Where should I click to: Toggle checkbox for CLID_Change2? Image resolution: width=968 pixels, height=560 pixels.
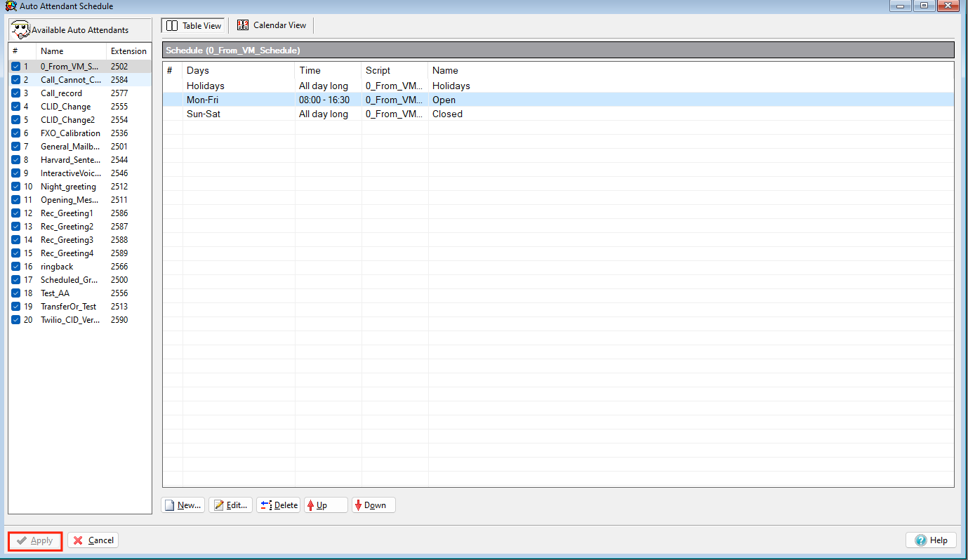16,120
